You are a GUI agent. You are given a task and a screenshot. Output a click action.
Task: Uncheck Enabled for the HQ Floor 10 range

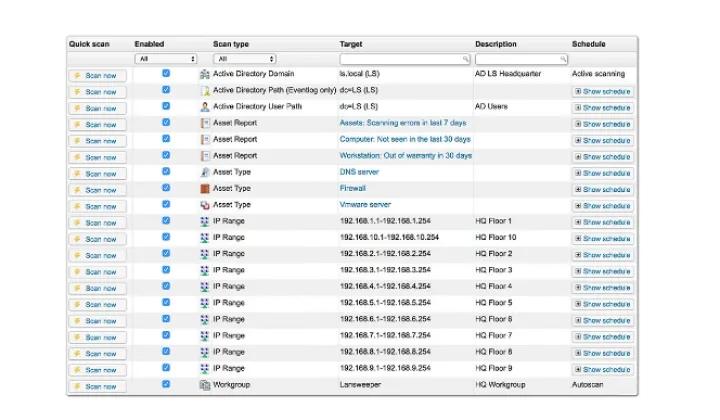tap(166, 237)
